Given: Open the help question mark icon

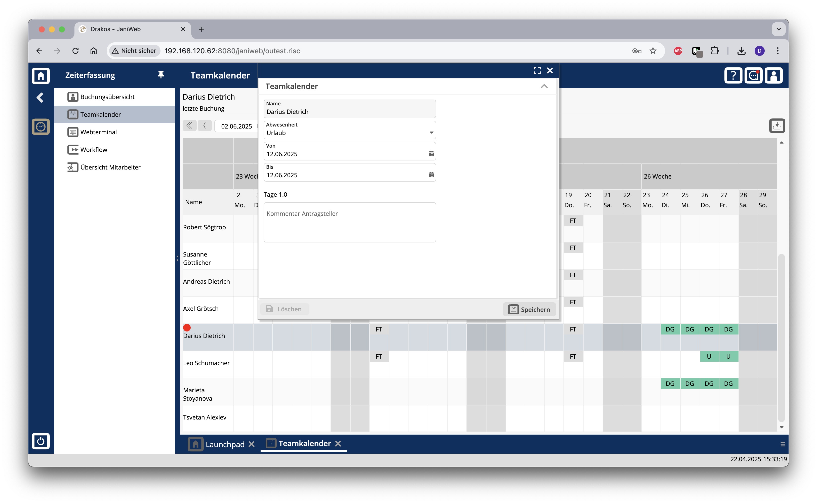Looking at the screenshot, I should [x=733, y=76].
